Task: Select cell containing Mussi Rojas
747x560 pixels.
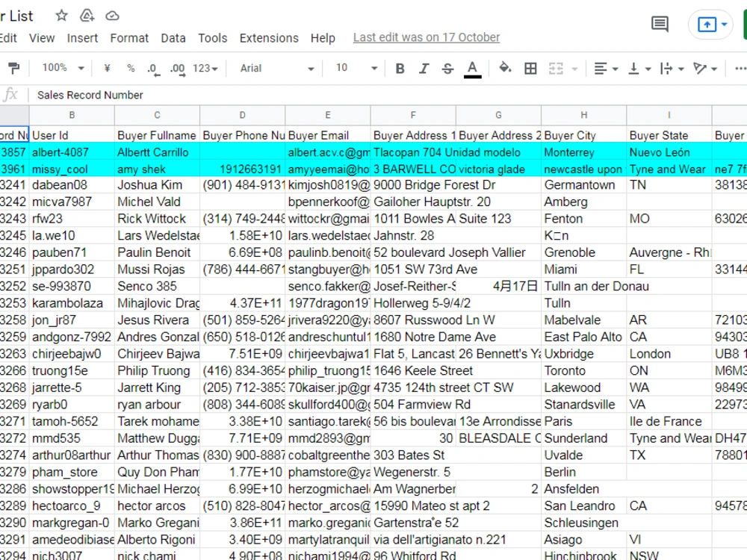Action: pos(157,270)
